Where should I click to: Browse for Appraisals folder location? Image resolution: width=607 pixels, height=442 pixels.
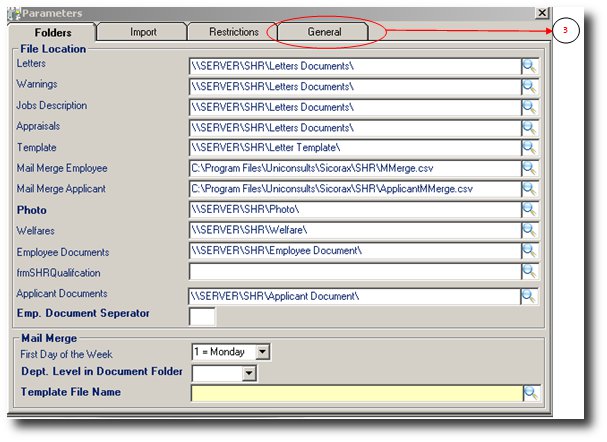(x=529, y=128)
